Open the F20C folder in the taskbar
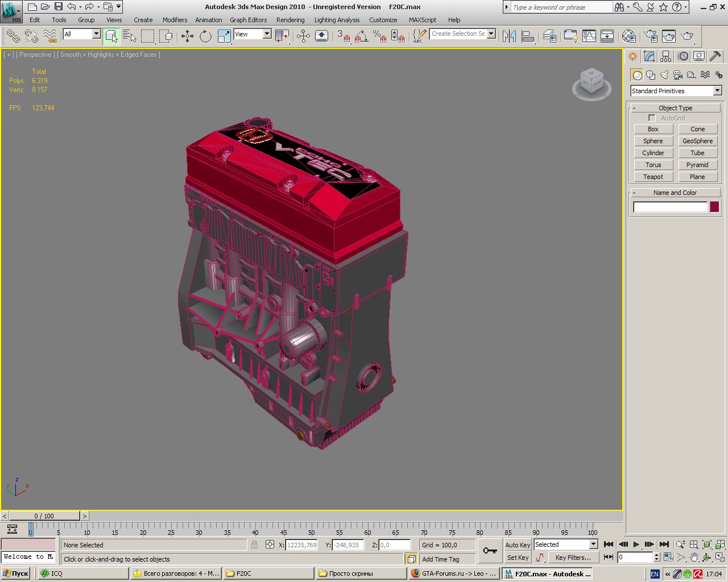 [x=268, y=573]
